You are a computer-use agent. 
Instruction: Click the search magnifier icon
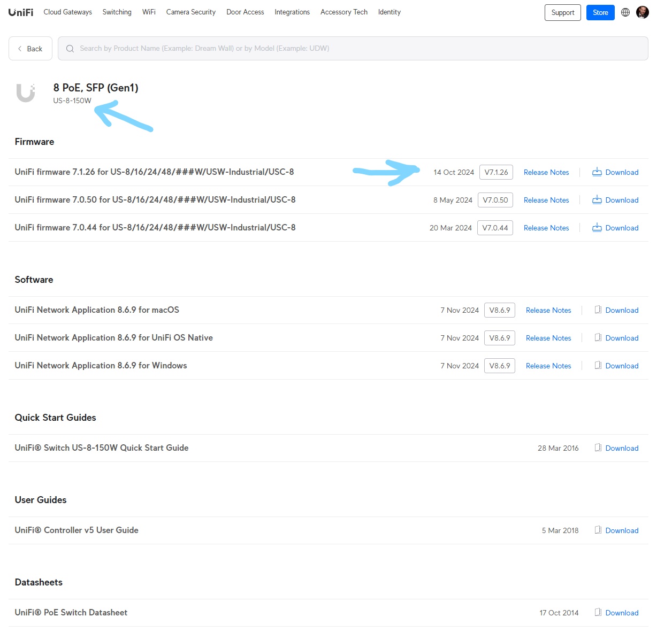70,49
